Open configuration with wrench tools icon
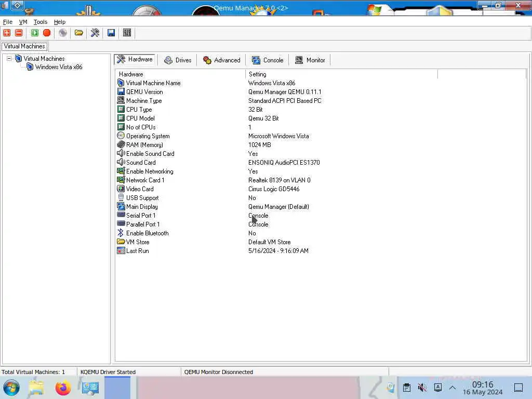Image resolution: width=532 pixels, height=399 pixels. coord(95,33)
